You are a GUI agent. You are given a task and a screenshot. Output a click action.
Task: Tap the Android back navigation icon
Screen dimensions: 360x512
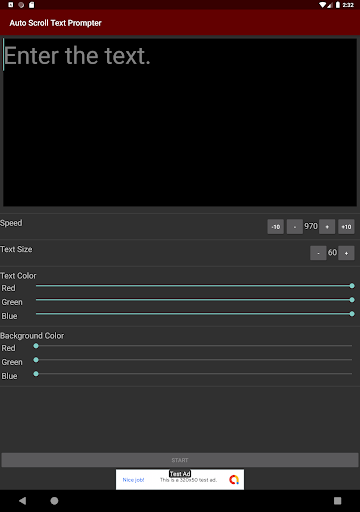(x=22, y=501)
